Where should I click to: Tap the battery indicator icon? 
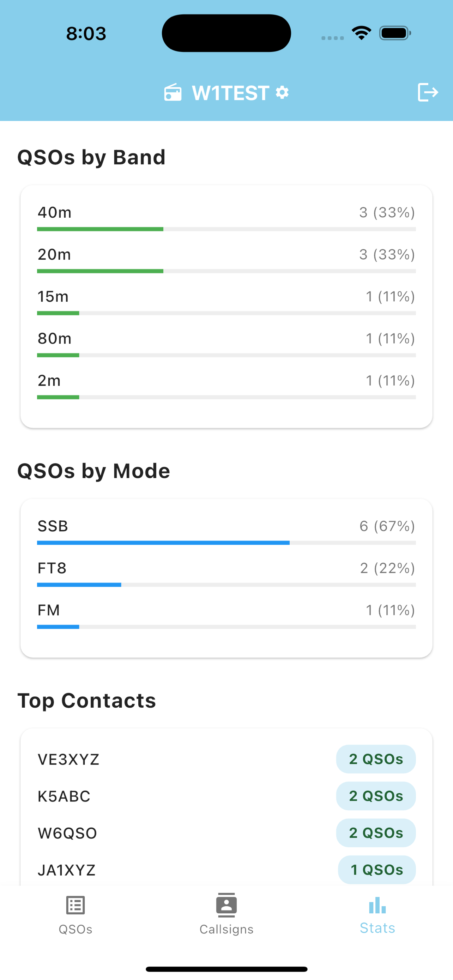pos(395,33)
